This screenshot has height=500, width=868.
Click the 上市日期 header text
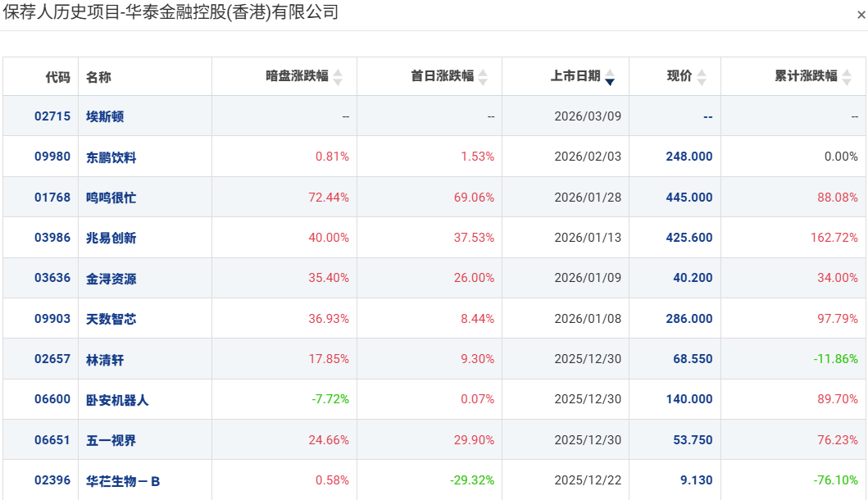[575, 76]
